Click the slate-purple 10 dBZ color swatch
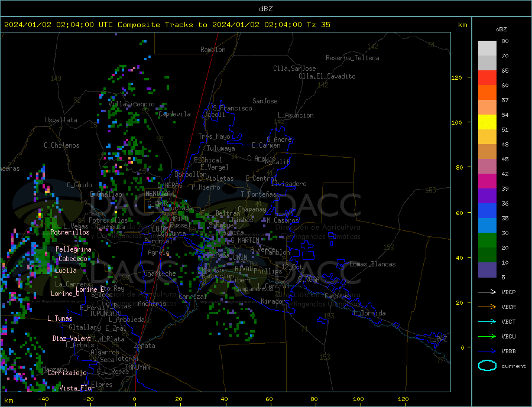The width and height of the screenshot is (532, 407). pos(487,270)
